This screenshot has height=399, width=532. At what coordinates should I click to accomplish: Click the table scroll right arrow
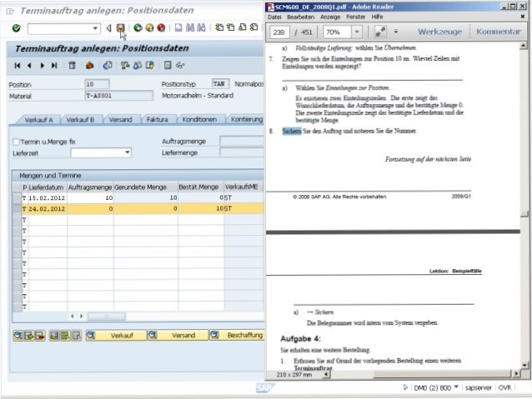click(81, 317)
